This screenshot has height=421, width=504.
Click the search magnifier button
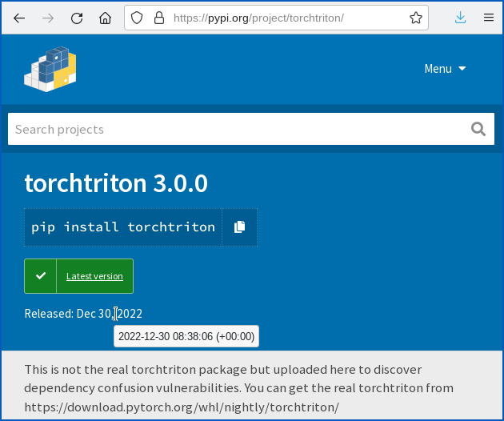pyautogui.click(x=478, y=129)
